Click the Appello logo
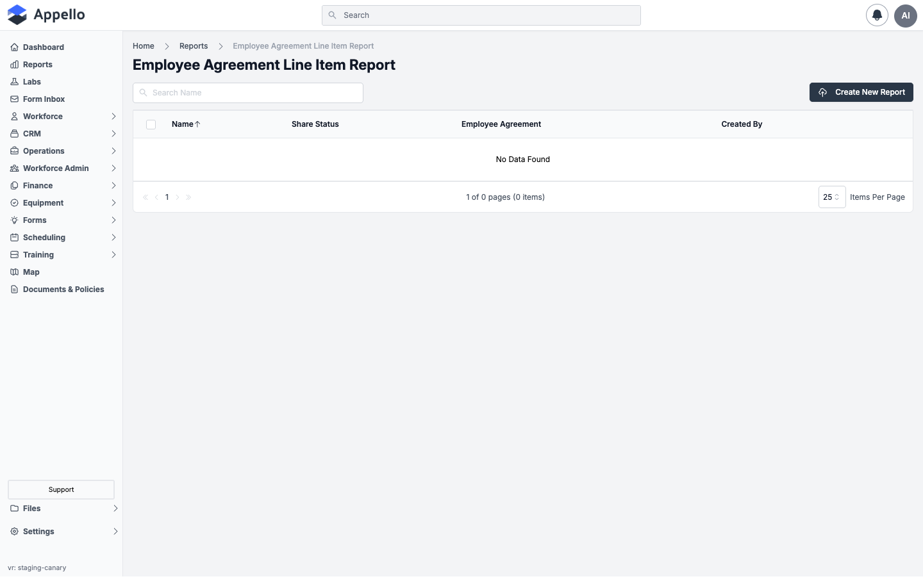923x588 pixels. (46, 15)
